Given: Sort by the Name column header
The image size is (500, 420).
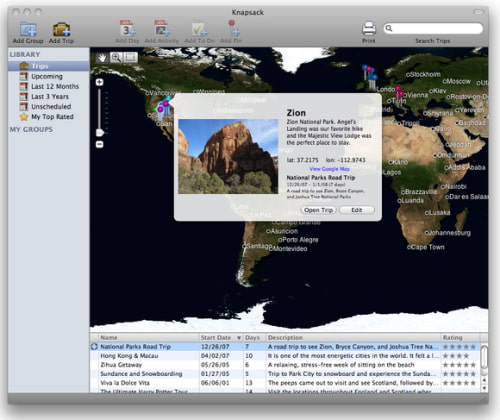Looking at the screenshot, I should (149, 337).
